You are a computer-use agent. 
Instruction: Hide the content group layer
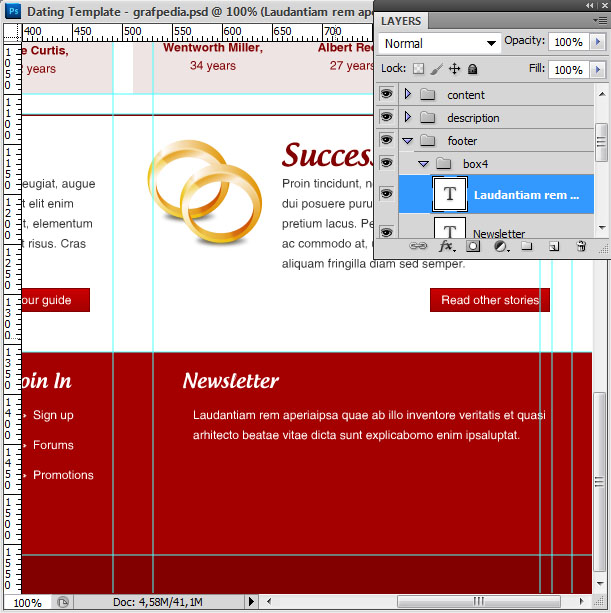pos(386,94)
